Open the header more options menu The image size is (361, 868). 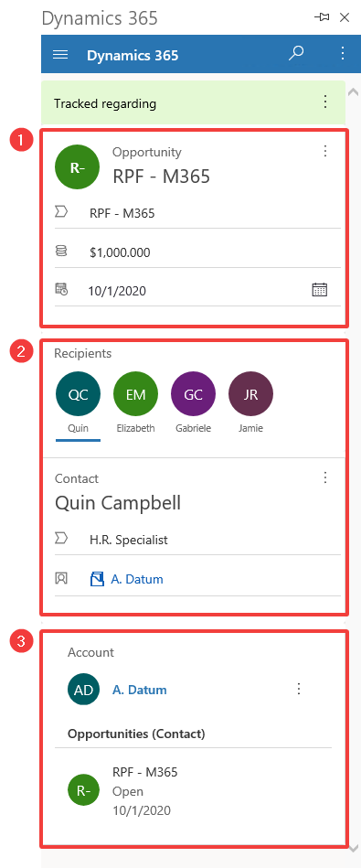pyautogui.click(x=343, y=53)
